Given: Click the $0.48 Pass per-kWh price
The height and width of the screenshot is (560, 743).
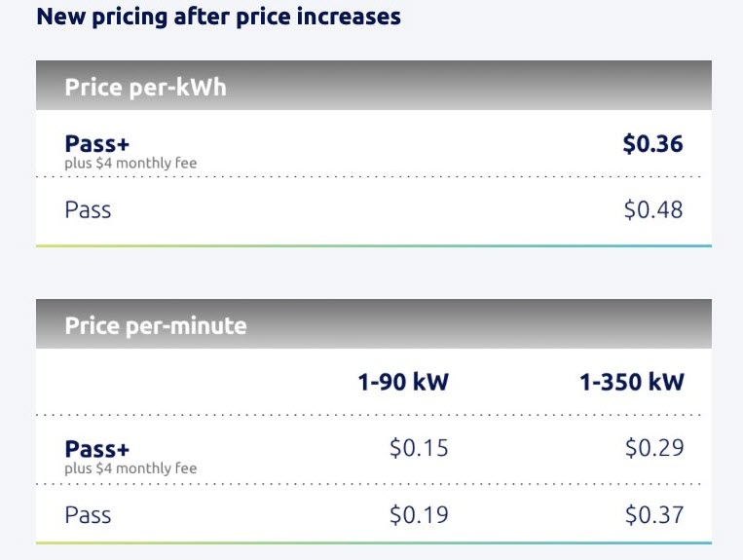Looking at the screenshot, I should (x=652, y=209).
